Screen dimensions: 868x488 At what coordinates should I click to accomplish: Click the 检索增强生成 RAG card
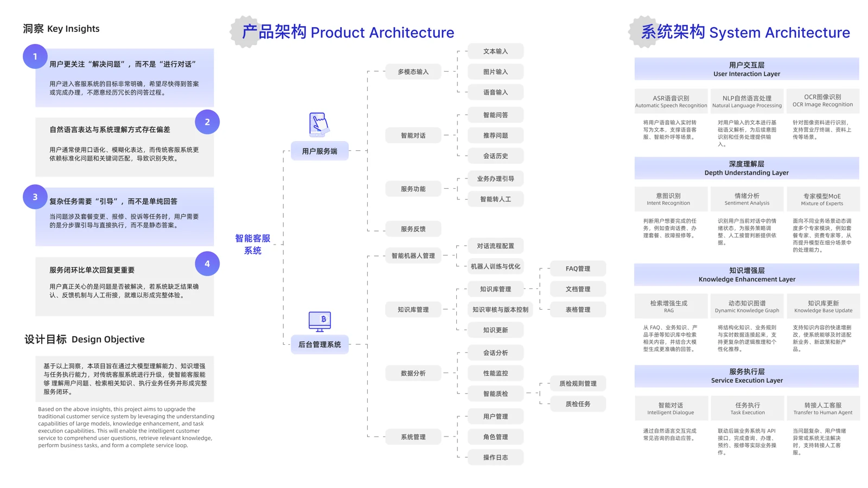pyautogui.click(x=671, y=306)
